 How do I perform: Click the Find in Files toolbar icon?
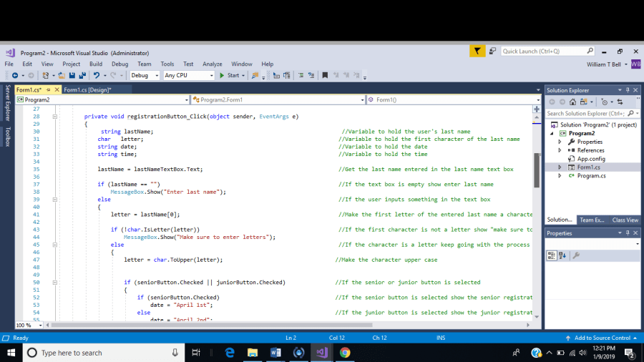[255, 76]
